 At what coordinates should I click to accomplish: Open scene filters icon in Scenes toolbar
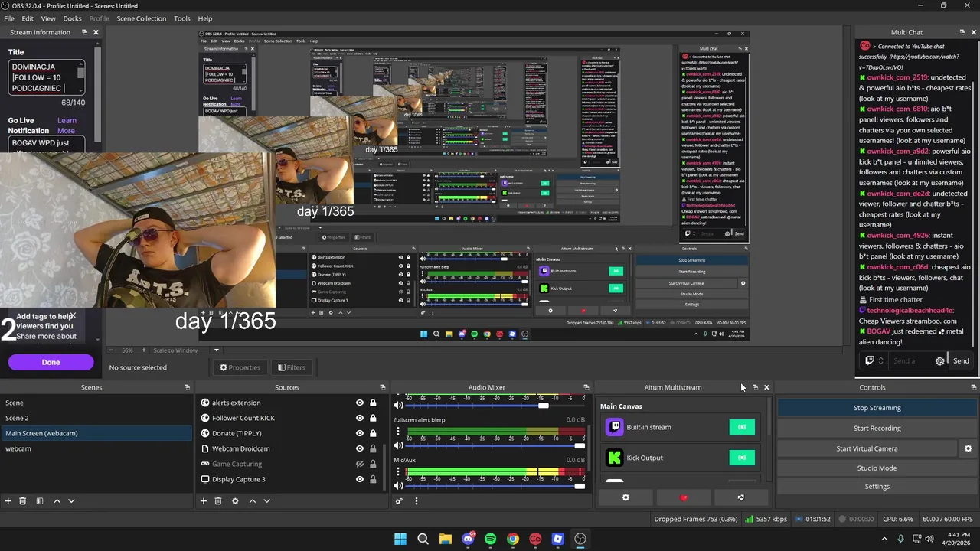pyautogui.click(x=40, y=500)
